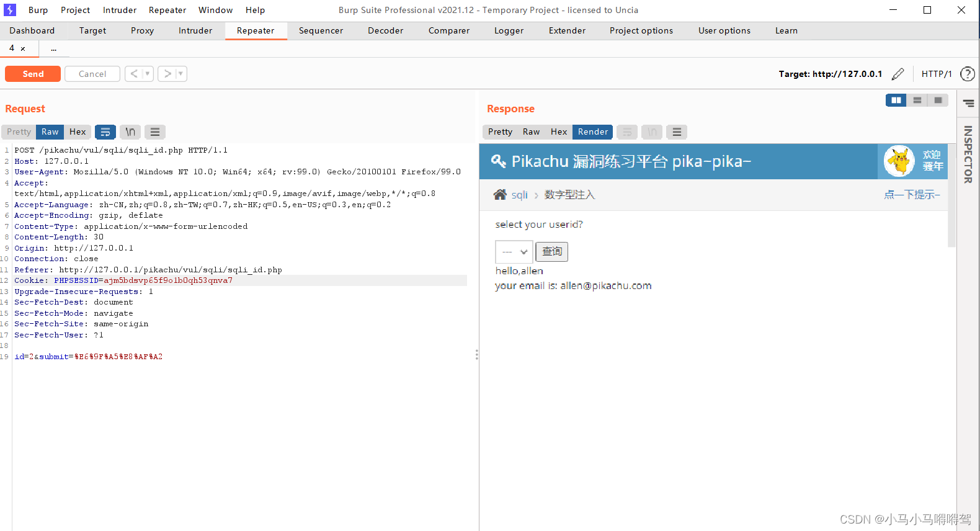Open the Intruder menu

tap(120, 10)
